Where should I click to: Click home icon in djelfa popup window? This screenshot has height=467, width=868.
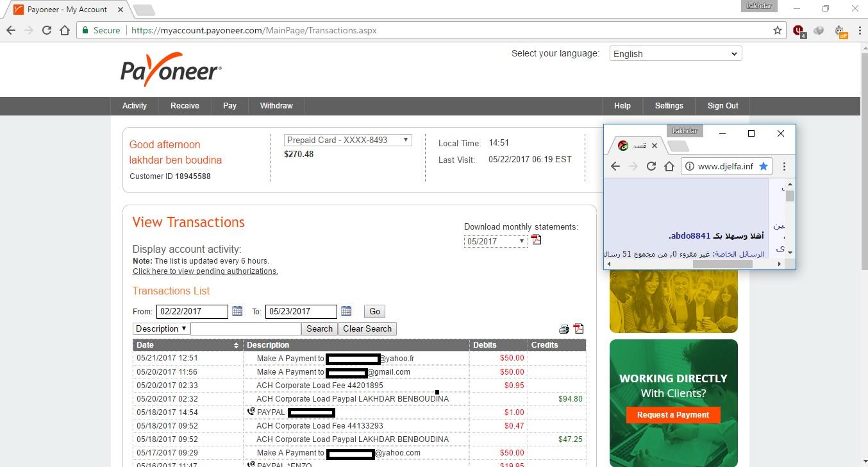(x=669, y=166)
